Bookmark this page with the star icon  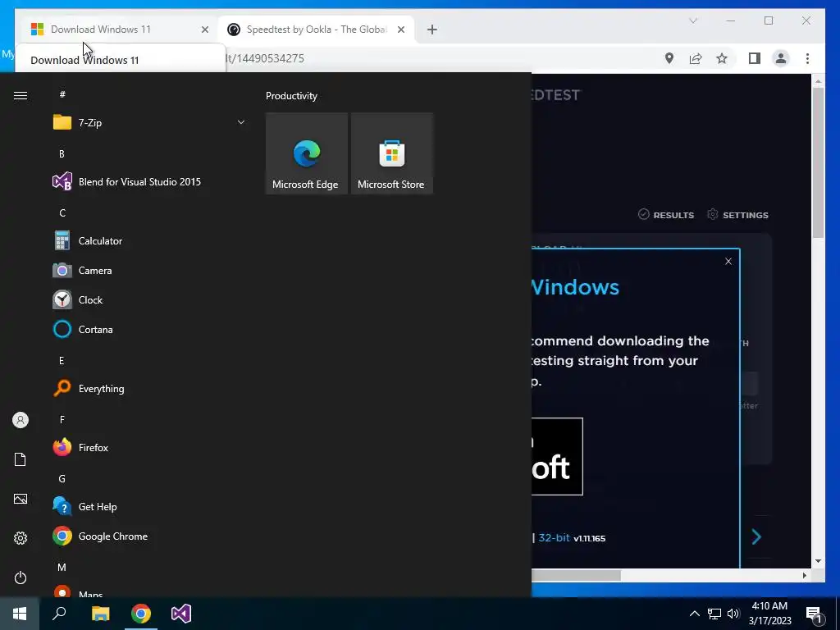722,58
